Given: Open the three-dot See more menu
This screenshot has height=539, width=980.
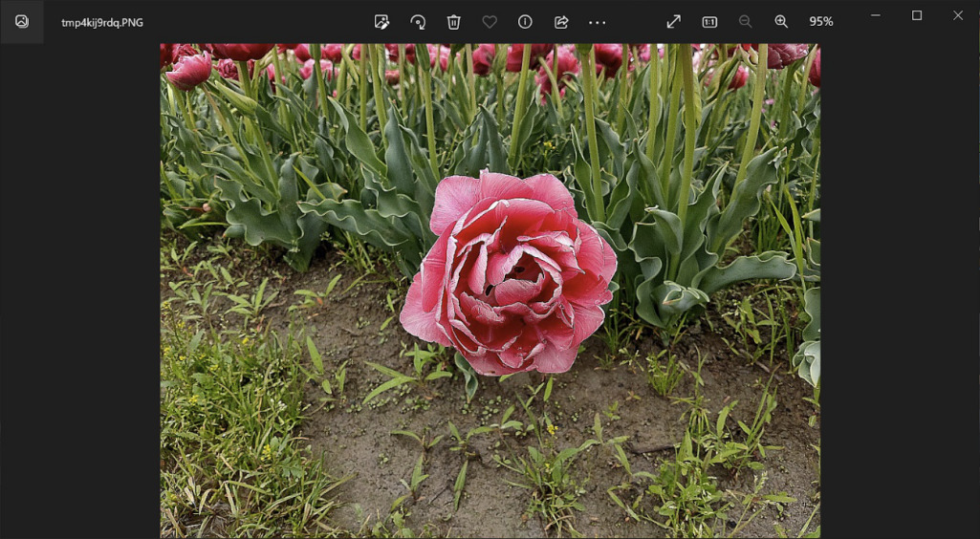Looking at the screenshot, I should pos(597,23).
